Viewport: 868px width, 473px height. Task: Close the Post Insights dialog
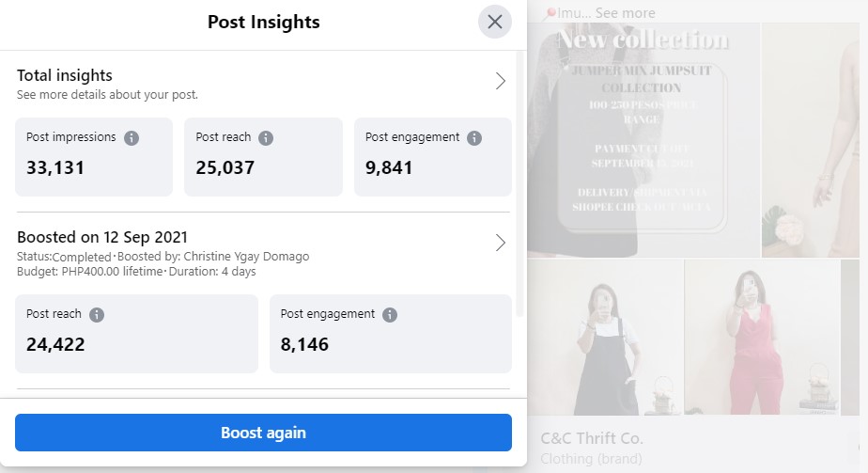click(494, 22)
